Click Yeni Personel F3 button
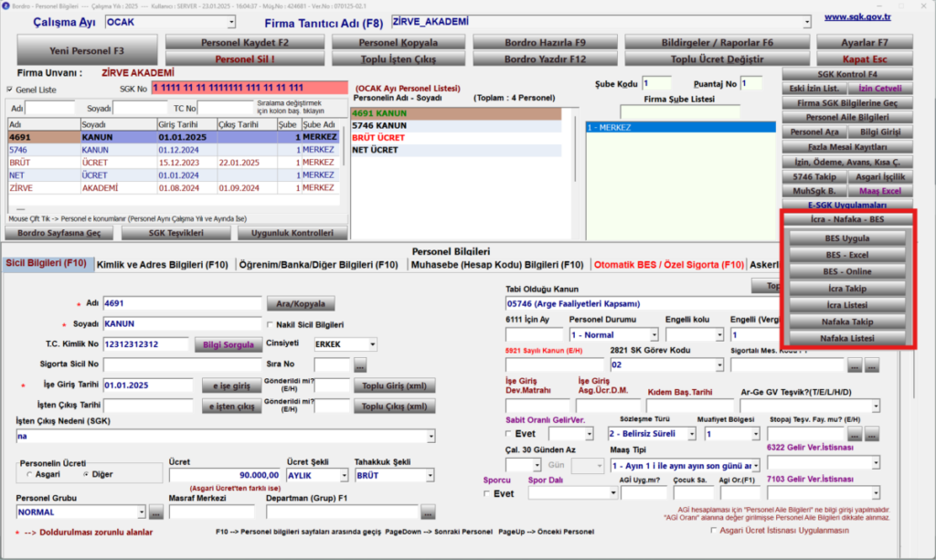The image size is (936, 560). point(87,50)
